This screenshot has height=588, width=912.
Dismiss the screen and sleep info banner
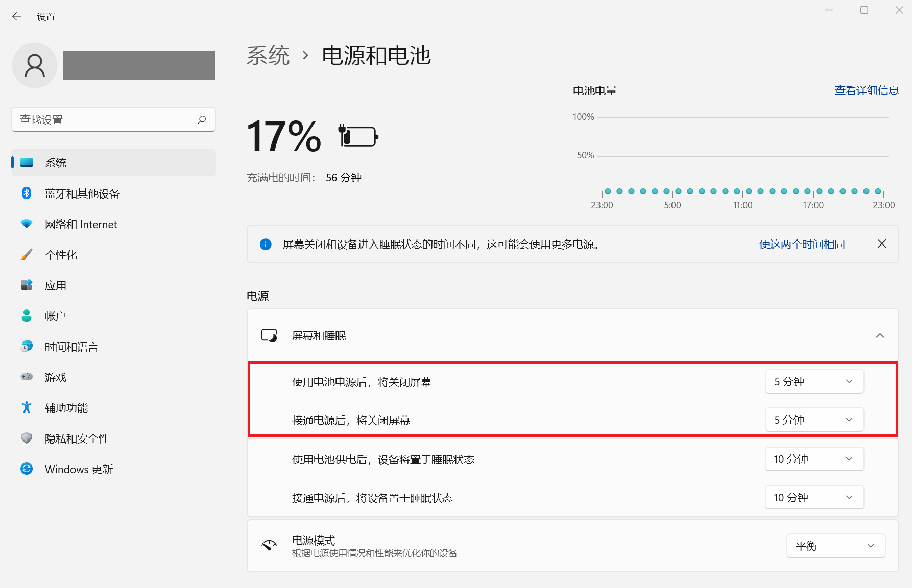[x=881, y=244]
